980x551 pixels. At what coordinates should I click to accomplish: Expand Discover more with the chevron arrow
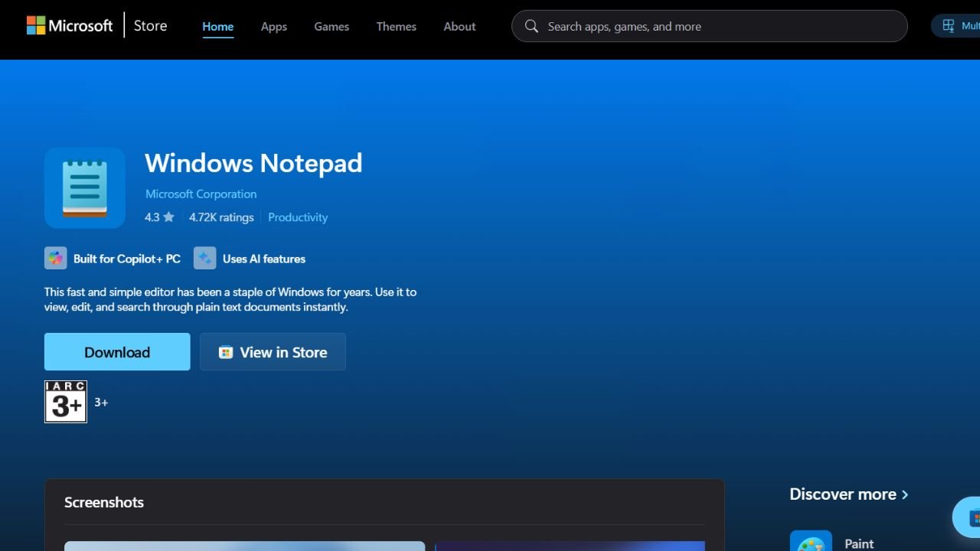tap(905, 494)
